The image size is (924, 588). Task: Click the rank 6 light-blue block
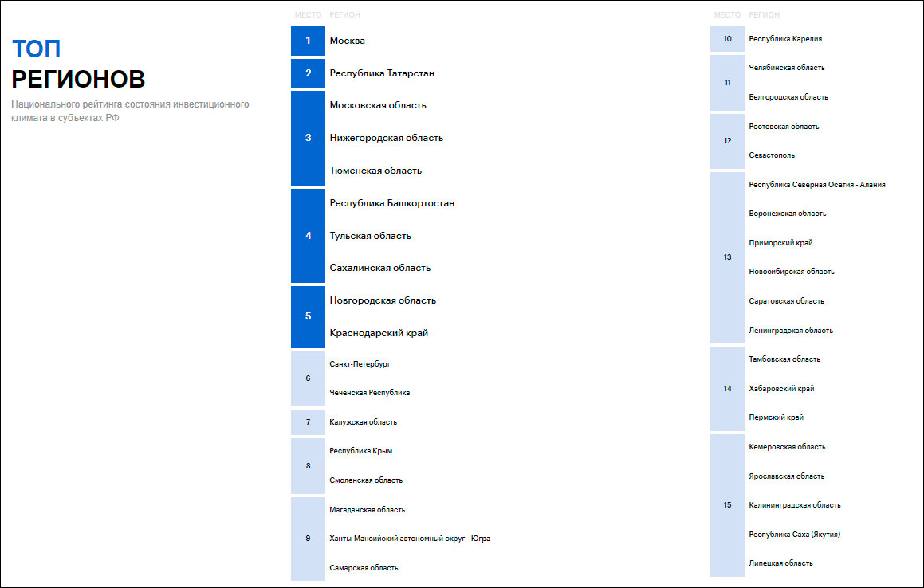[x=308, y=378]
